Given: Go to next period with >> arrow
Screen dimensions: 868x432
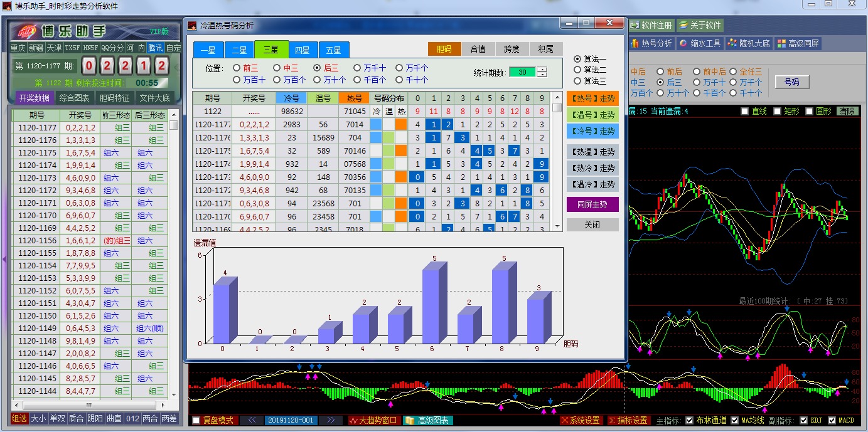Looking at the screenshot, I should pos(331,420).
